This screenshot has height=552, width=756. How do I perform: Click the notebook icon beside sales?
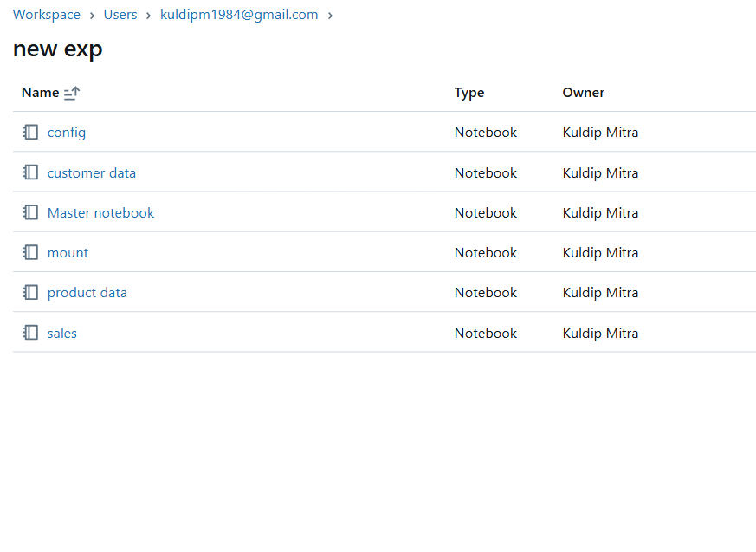pos(30,333)
